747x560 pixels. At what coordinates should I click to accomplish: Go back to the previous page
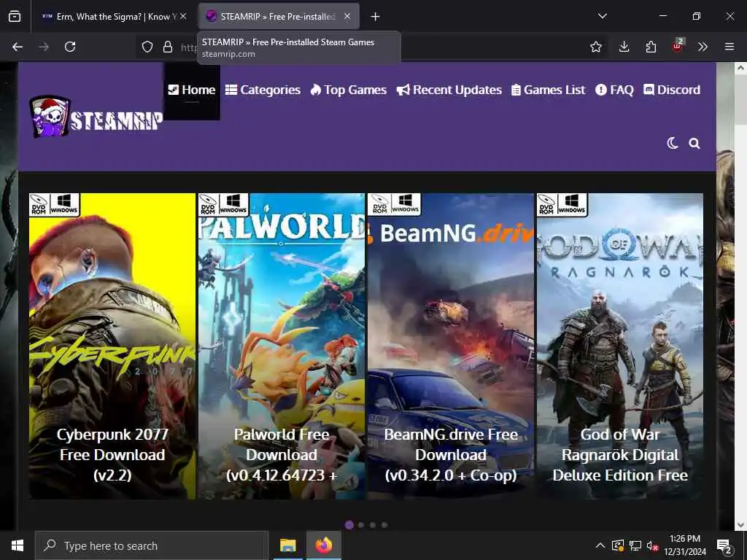(x=18, y=47)
